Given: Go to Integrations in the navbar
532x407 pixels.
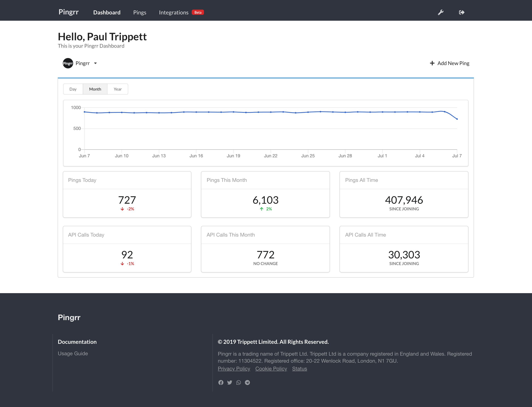Looking at the screenshot, I should (173, 12).
